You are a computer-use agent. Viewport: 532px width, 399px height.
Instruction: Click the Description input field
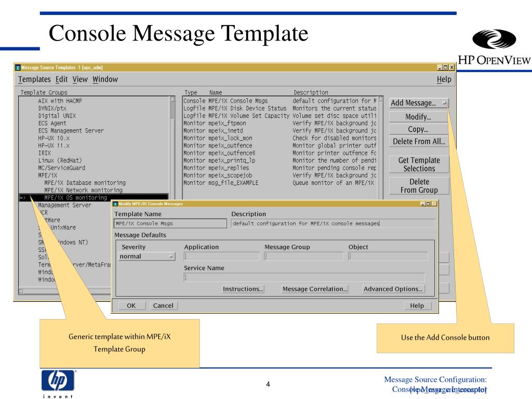pos(333,223)
